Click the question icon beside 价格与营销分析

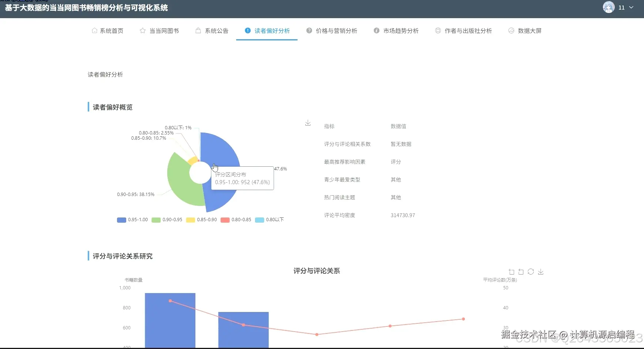point(309,31)
